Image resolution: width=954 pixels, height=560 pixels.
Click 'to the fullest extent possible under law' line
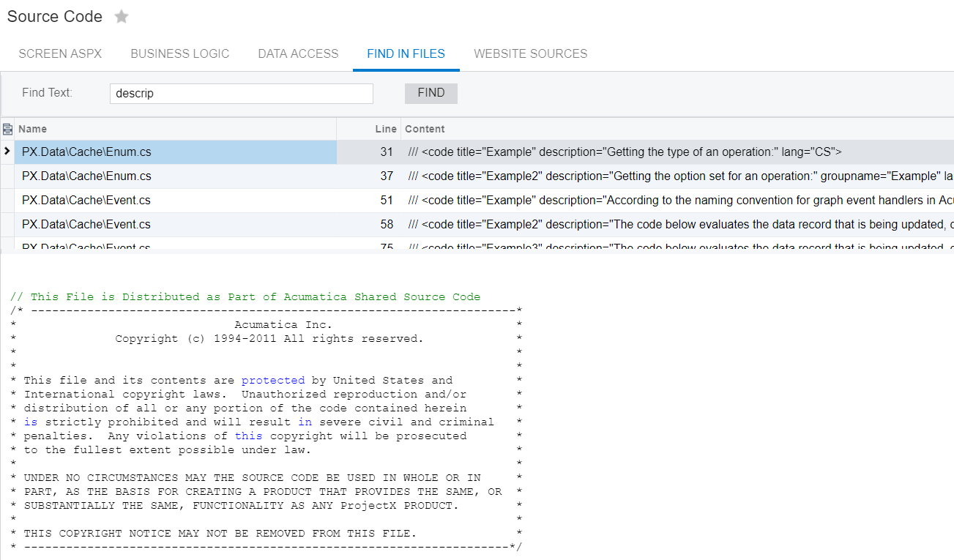(x=168, y=449)
